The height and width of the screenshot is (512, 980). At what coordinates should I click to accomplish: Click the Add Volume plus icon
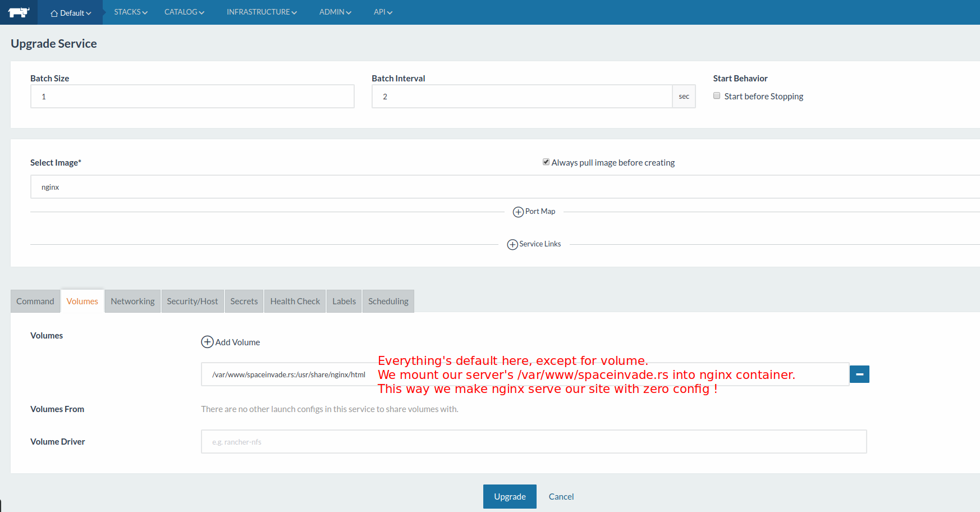click(207, 342)
